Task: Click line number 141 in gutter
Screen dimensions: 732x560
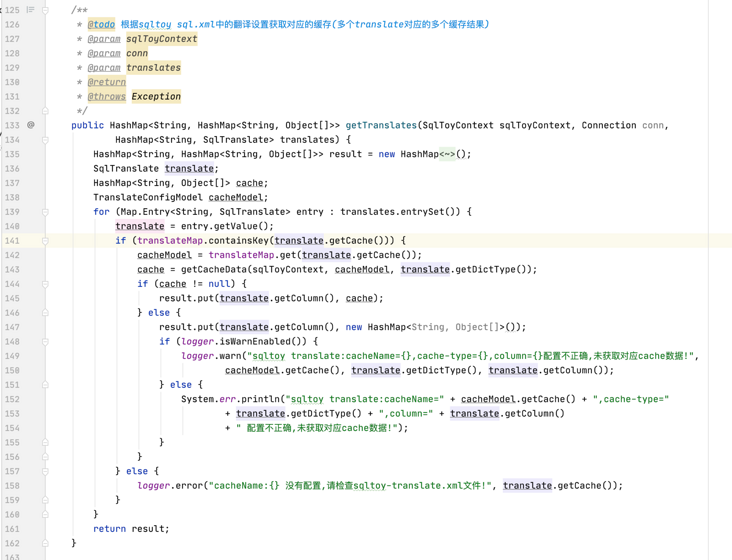Action: point(12,241)
